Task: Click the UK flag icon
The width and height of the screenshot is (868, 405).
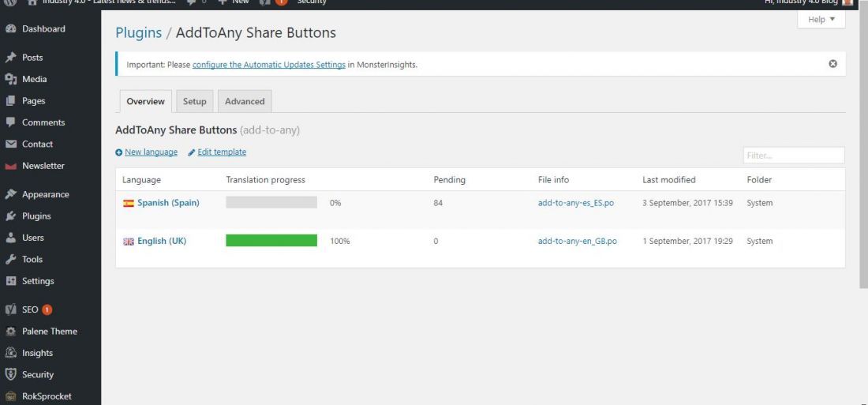Action: (x=129, y=242)
